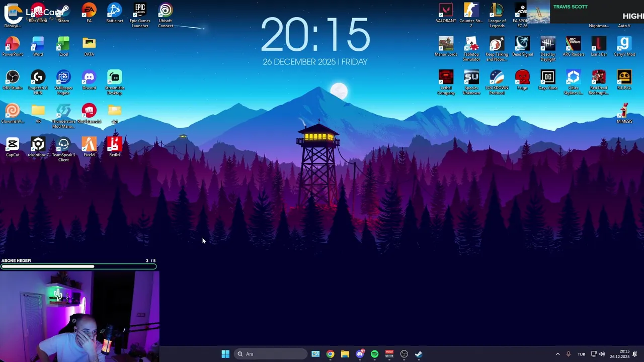Select Days Gone shortcut
The height and width of the screenshot is (362, 644).
click(x=548, y=80)
